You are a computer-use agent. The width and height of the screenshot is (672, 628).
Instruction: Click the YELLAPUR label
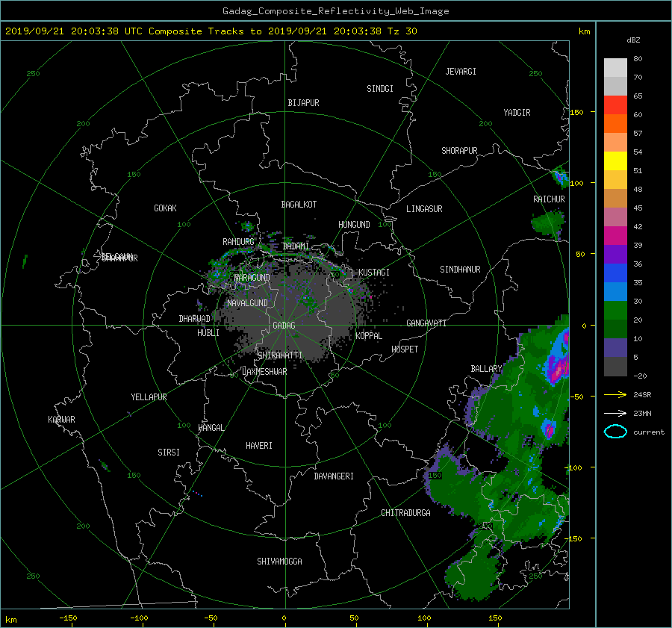[x=149, y=397]
